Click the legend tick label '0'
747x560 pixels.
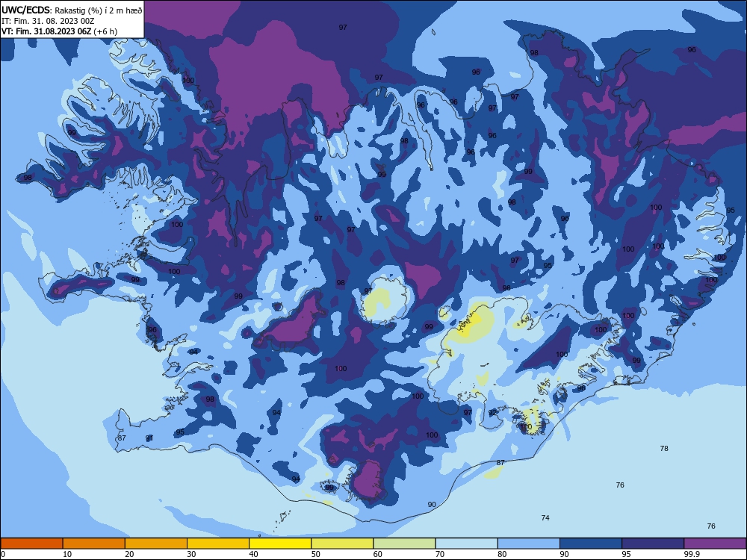[x=3, y=554]
